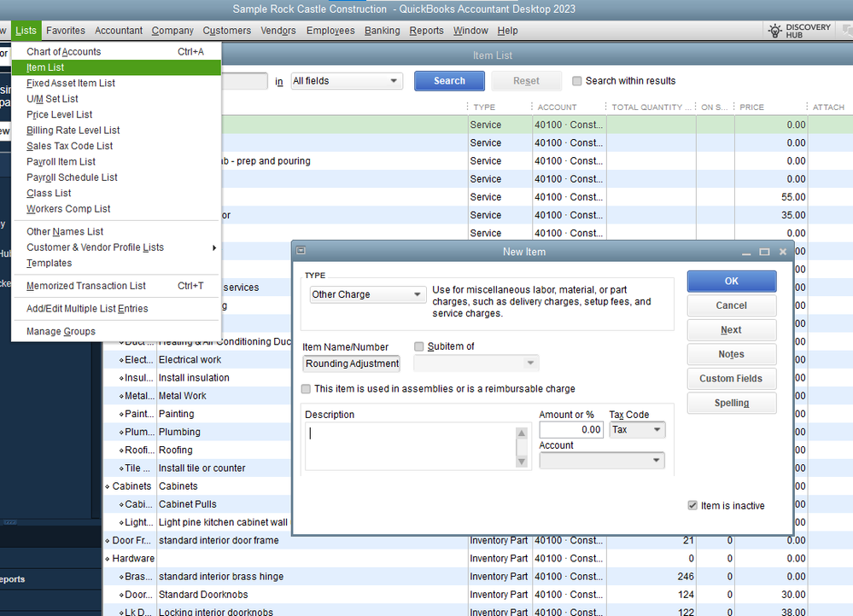Choose Templates in Lists menu
The image size is (853, 616).
pyautogui.click(x=116, y=263)
